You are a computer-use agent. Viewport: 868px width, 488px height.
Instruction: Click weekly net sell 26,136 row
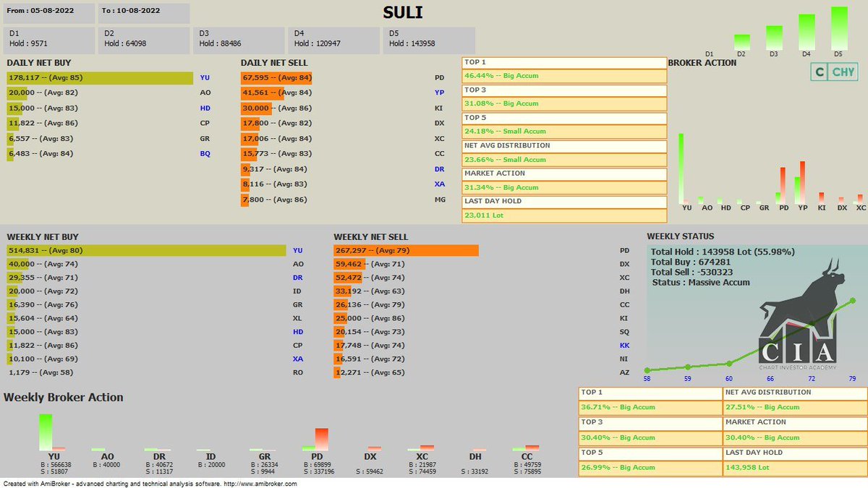tap(482, 305)
